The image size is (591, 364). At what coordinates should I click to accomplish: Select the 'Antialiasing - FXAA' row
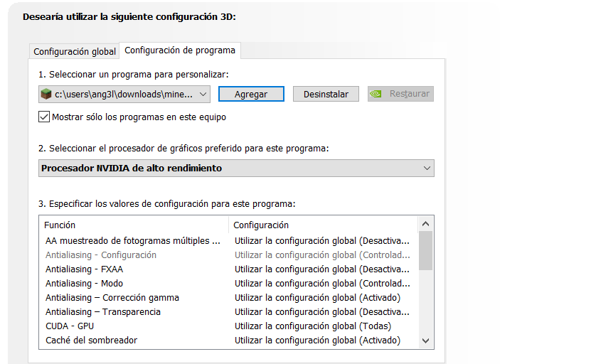228,269
